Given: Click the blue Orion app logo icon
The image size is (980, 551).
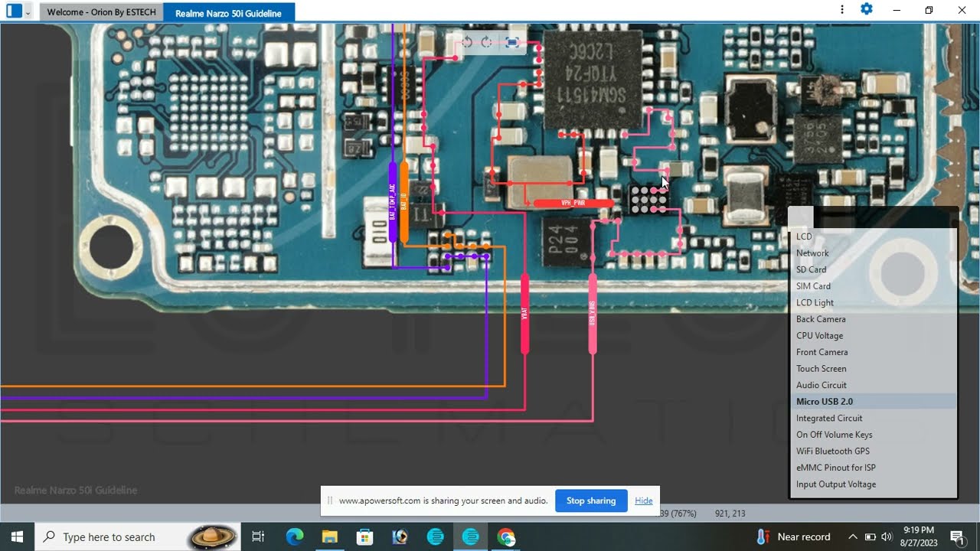Looking at the screenshot, I should point(14,11).
